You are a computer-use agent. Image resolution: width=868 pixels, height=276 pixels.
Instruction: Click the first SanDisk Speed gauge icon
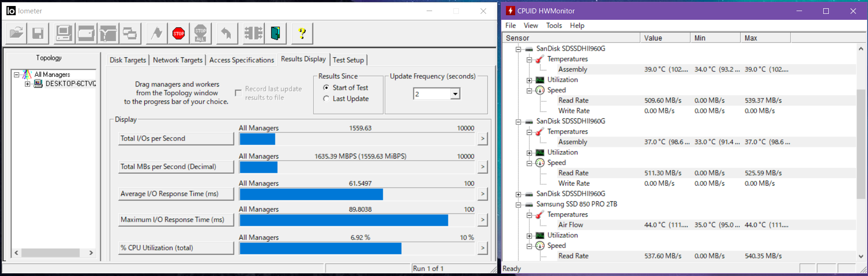pos(540,90)
